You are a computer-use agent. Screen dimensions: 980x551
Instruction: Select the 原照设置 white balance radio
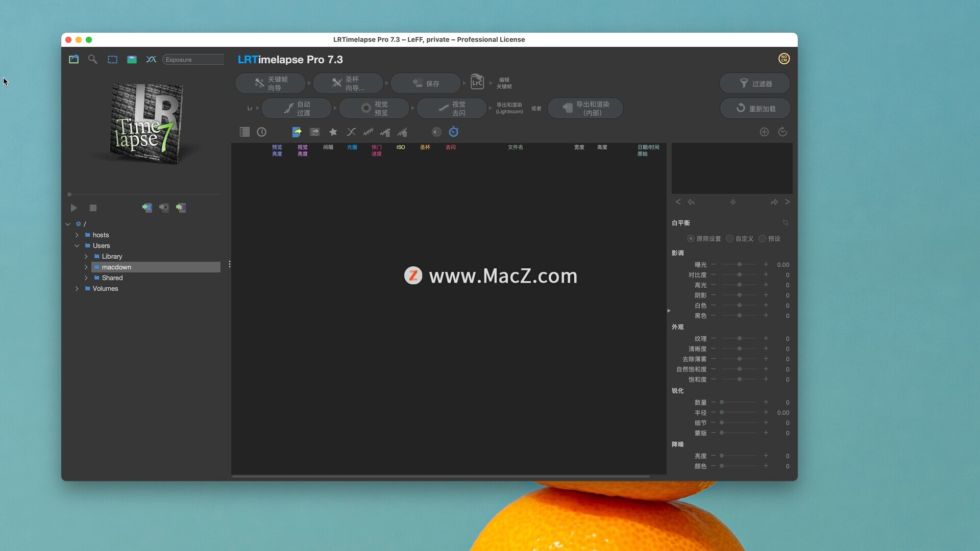point(691,239)
